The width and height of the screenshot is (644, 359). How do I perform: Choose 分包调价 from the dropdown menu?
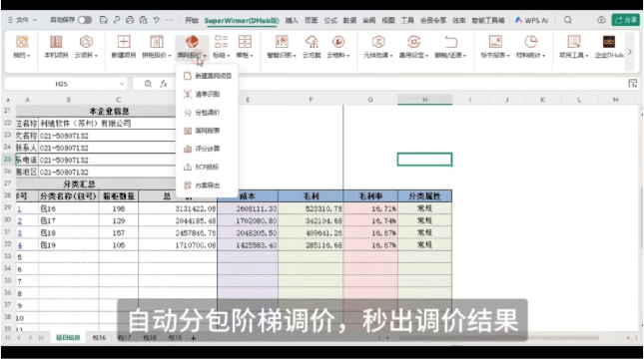click(208, 113)
